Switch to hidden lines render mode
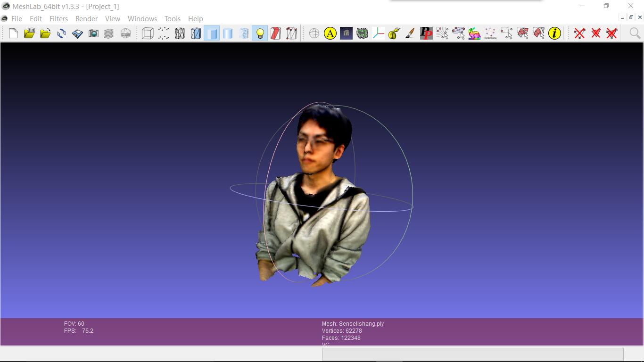The width and height of the screenshot is (644, 362). coord(196,33)
